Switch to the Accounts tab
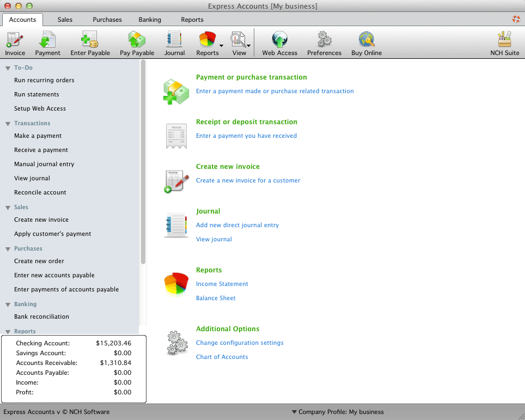Viewport: 525px width, 420px height. tap(22, 20)
